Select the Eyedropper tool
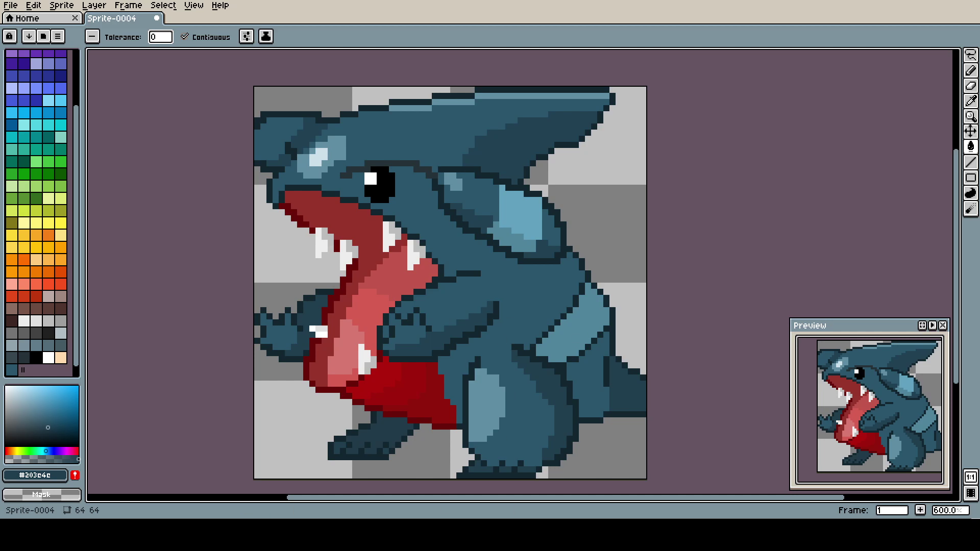This screenshot has width=980, height=551. (x=970, y=101)
